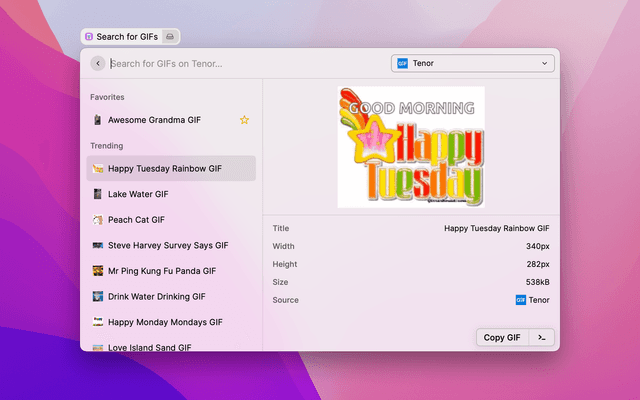This screenshot has height=400, width=640.
Task: Click the Lake Water GIF thumbnail icon
Action: [x=98, y=194]
